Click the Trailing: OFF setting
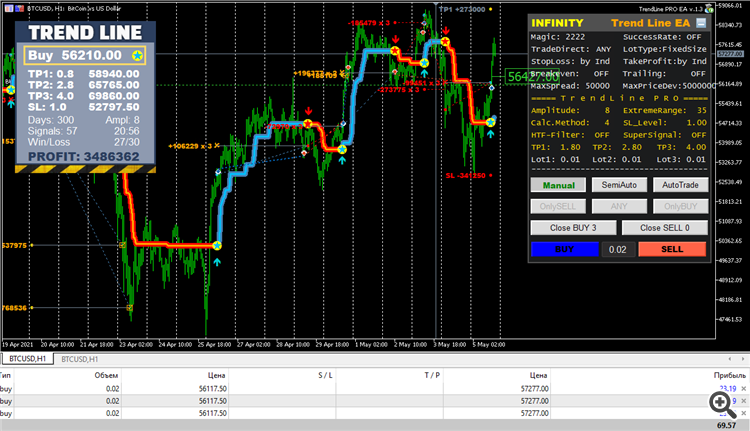This screenshot has height=431, width=750. click(664, 74)
